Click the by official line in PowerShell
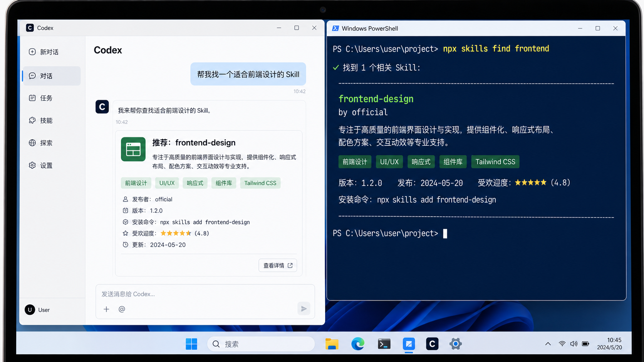This screenshot has height=362, width=644. 363,112
